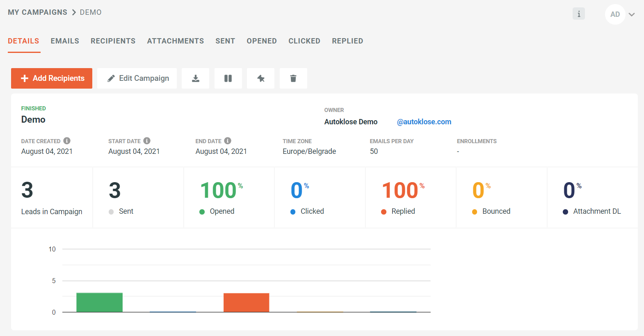Open the Clicked tab
Viewport: 644px width, 336px height.
point(304,41)
